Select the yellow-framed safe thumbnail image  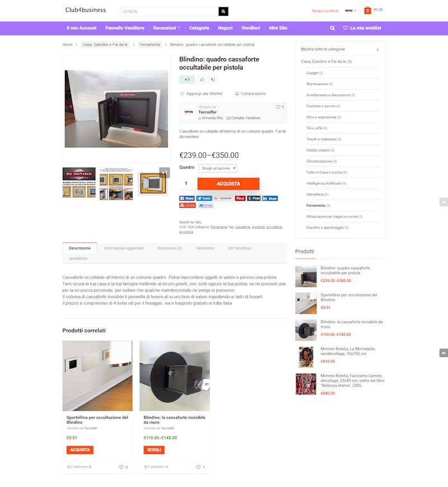click(x=153, y=184)
